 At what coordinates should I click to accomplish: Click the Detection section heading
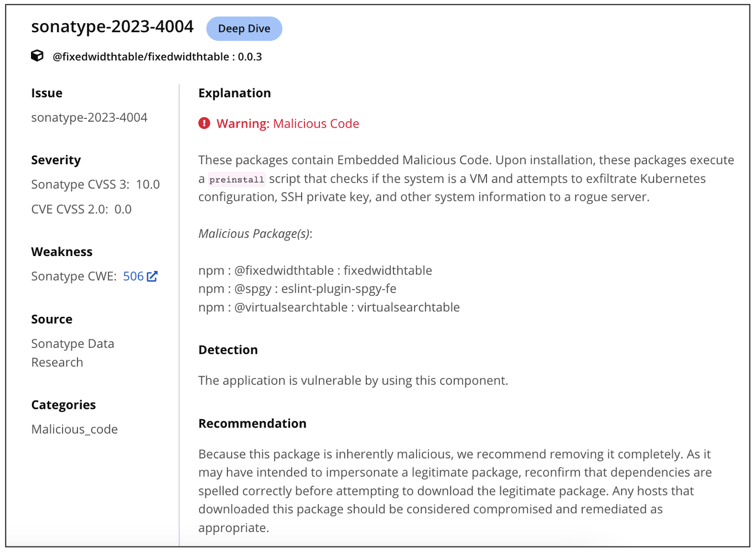228,350
